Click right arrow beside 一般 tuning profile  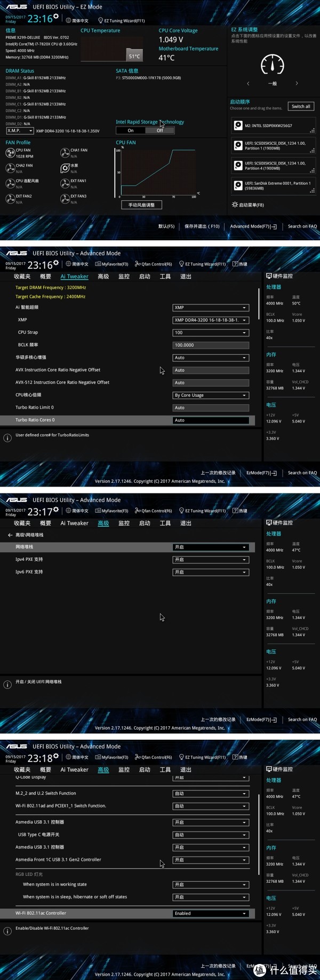pos(297,83)
